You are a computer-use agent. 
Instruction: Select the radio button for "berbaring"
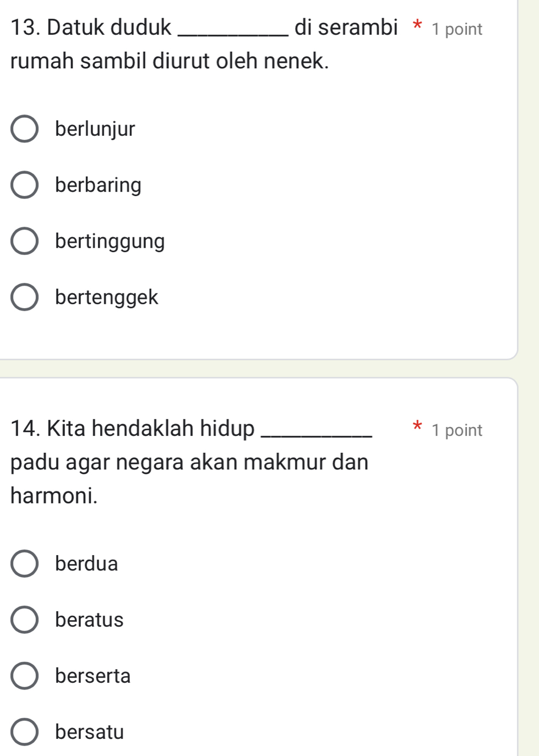[x=24, y=185]
